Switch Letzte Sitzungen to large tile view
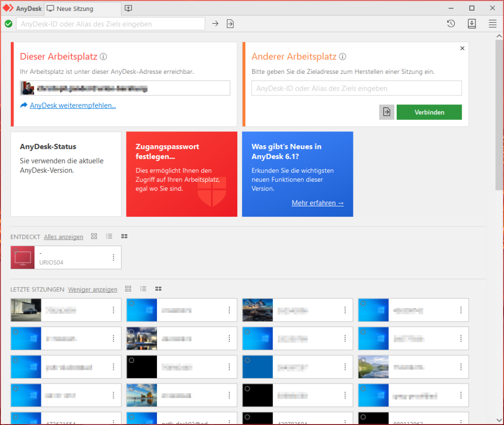The width and height of the screenshot is (504, 425). [128, 289]
